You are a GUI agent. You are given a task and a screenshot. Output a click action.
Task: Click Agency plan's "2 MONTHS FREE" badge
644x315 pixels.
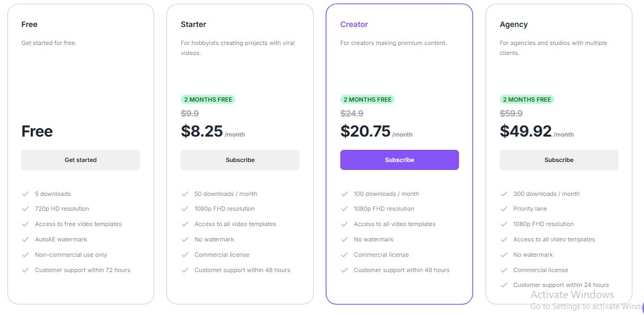pos(527,100)
